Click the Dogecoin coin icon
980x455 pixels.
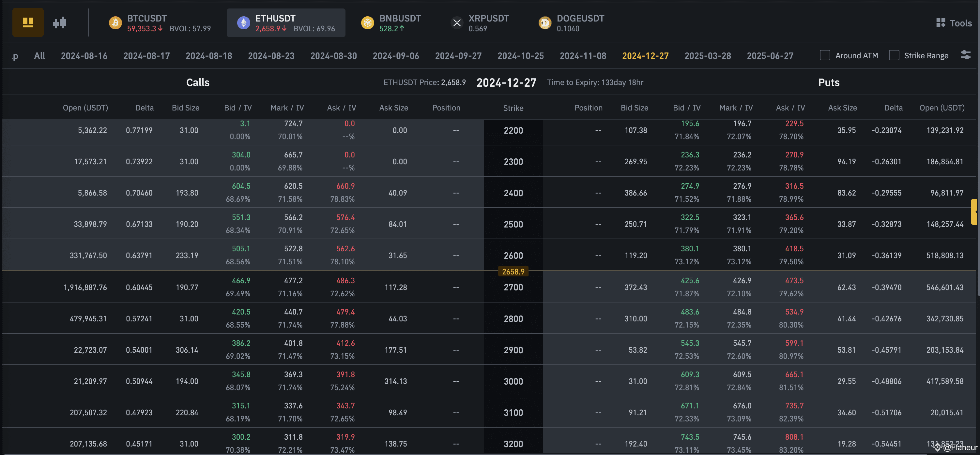(545, 23)
